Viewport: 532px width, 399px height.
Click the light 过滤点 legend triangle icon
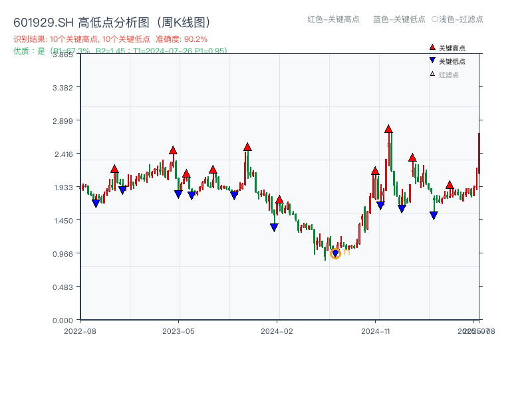tap(432, 74)
